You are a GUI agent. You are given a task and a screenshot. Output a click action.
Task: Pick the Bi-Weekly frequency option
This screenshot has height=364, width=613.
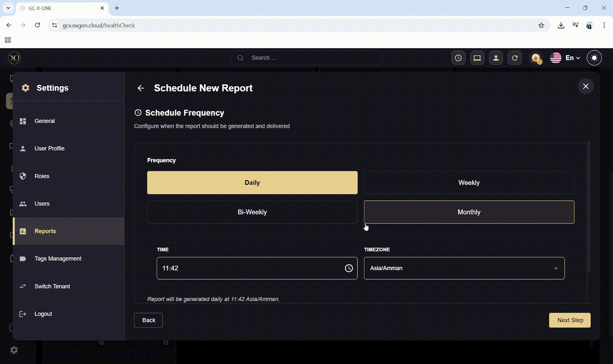click(x=252, y=212)
